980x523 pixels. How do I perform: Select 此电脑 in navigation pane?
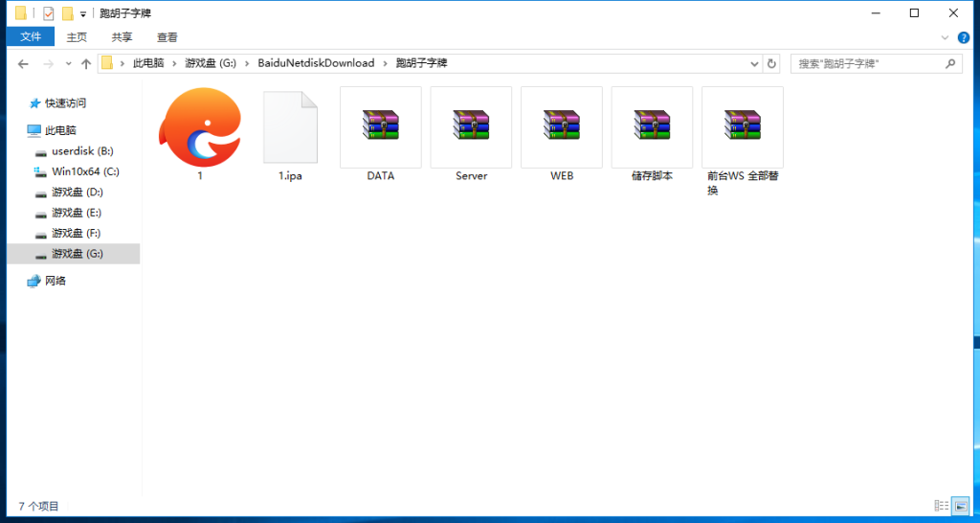pyautogui.click(x=60, y=130)
